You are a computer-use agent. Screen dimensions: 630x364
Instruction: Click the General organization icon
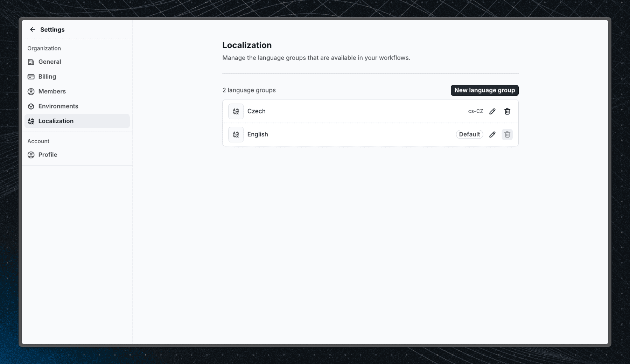(x=31, y=62)
